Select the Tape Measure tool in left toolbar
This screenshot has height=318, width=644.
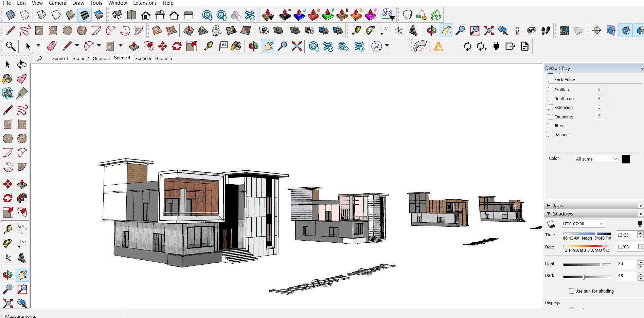coord(7,229)
